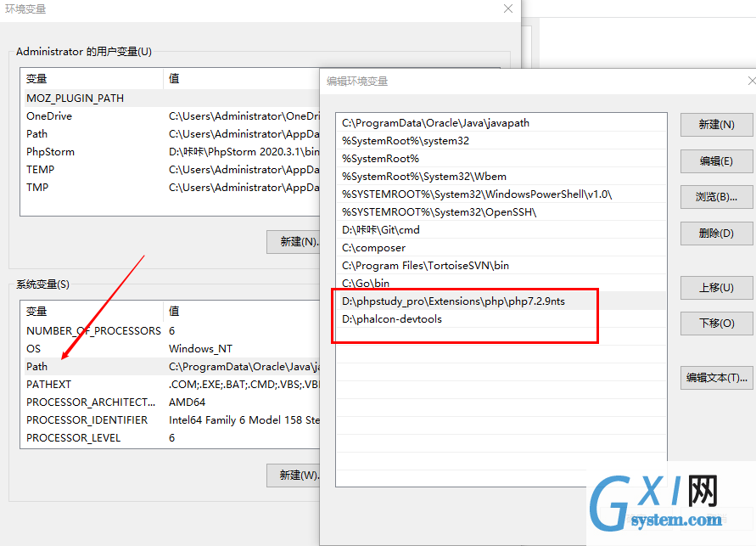Click the 删除(D) button
Viewport: 756px width, 546px height.
coord(716,234)
